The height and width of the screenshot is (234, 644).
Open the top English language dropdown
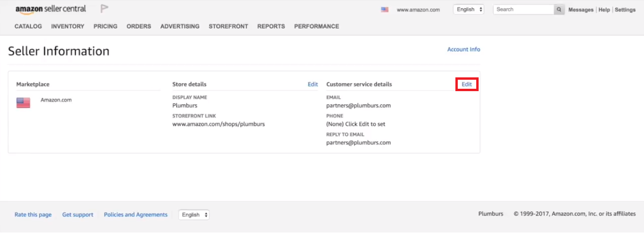469,9
